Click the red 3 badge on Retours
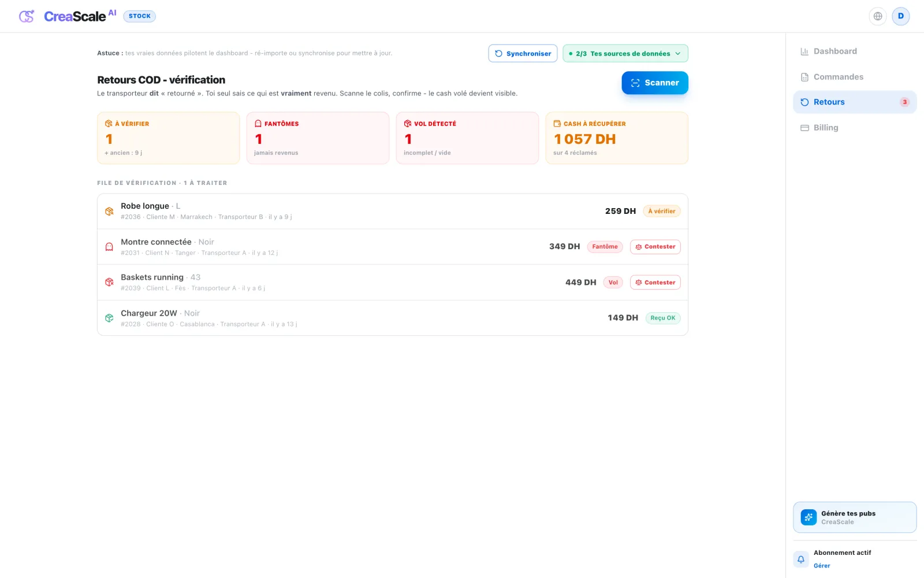The height and width of the screenshot is (578, 924). pos(905,102)
